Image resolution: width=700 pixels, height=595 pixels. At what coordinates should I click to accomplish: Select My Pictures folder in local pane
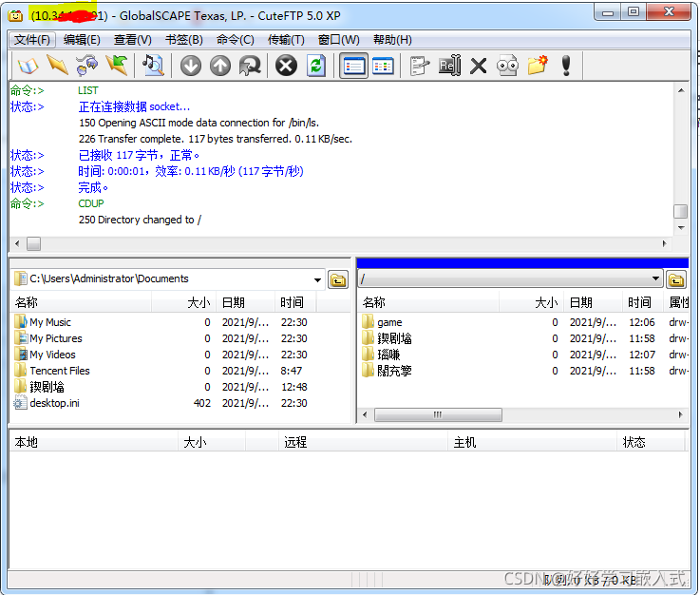click(56, 338)
